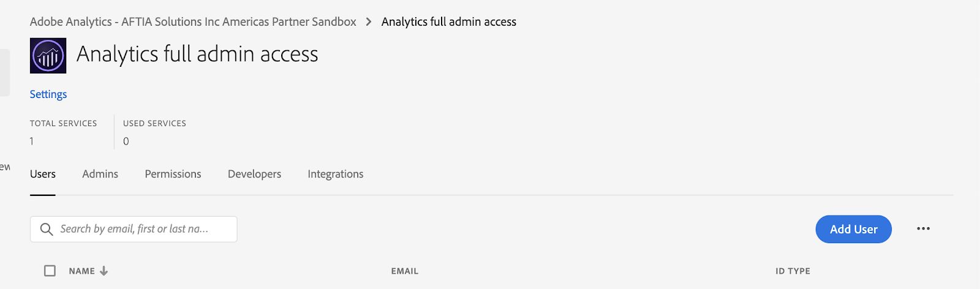Navigate to Adobe Analytics sandbox breadcrumb
980x289 pixels.
tap(193, 22)
